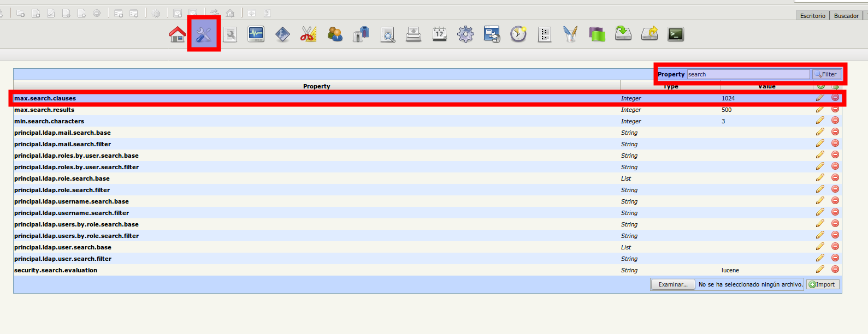Click the wrench and screwdriver configuration icon
868x334 pixels.
pyautogui.click(x=204, y=34)
